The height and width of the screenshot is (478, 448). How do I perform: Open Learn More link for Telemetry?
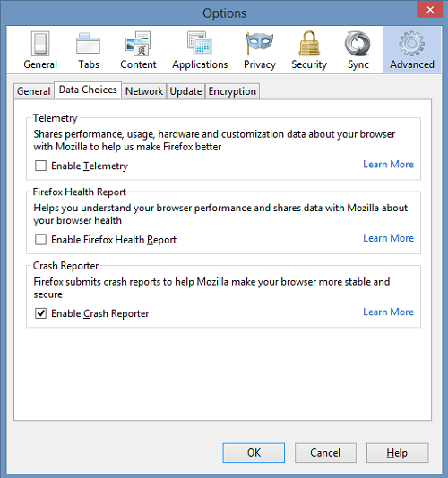click(x=388, y=165)
